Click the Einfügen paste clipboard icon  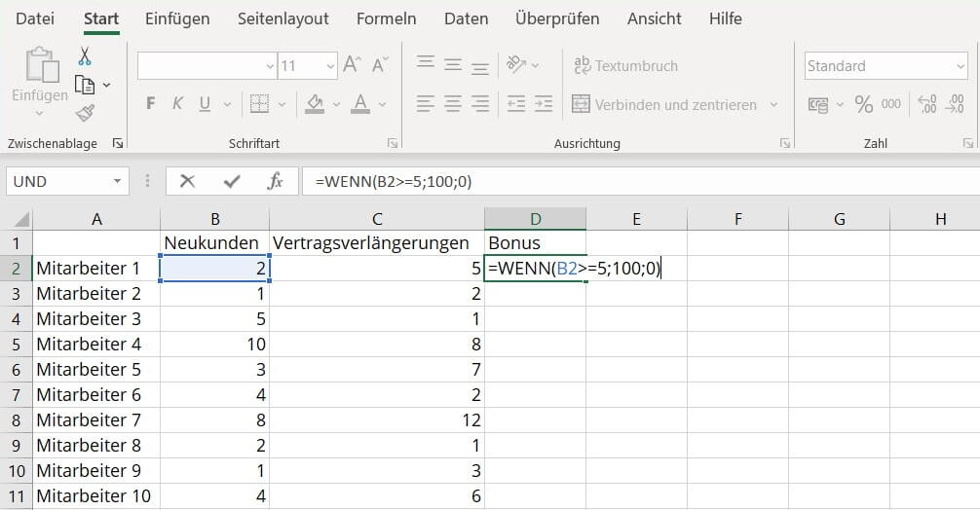[42, 64]
